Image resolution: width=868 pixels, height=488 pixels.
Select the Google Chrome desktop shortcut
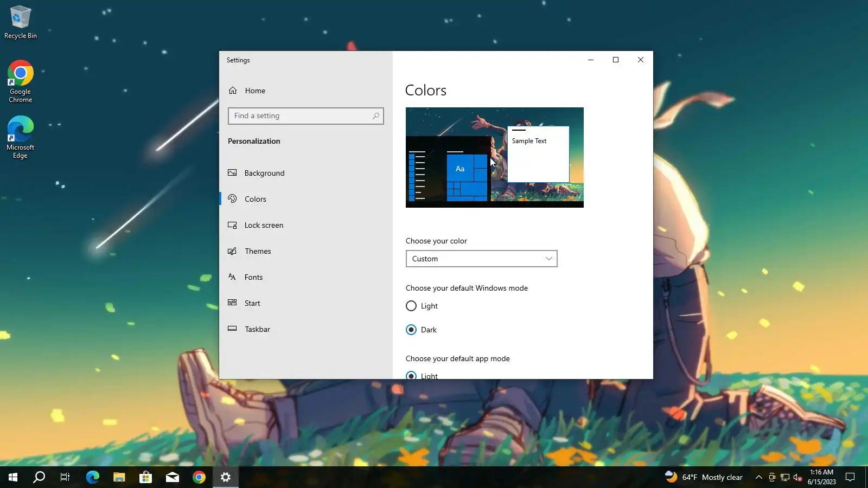pos(21,81)
